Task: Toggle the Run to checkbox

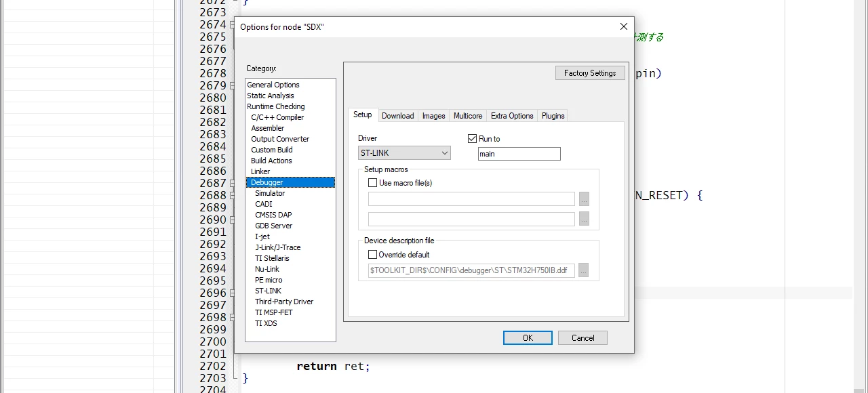Action: 473,138
